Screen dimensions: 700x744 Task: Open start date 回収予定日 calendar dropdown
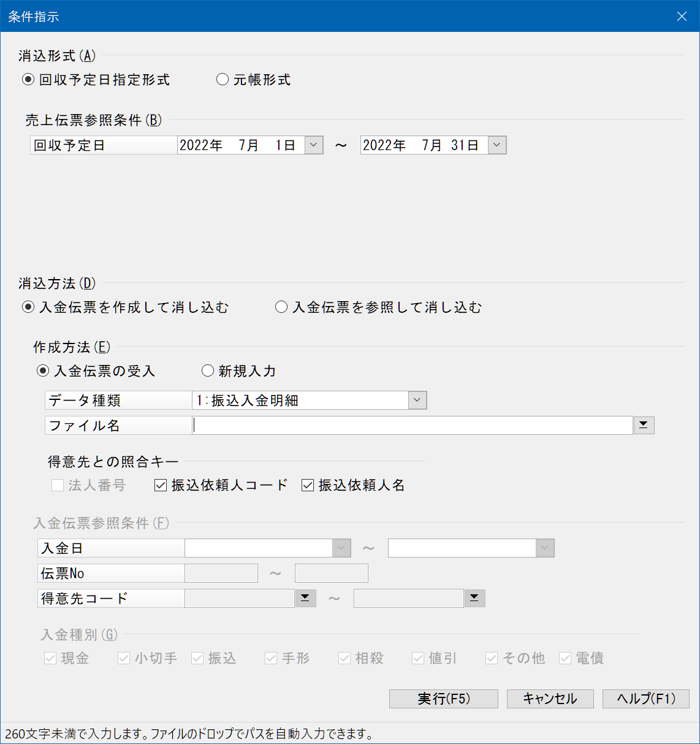[x=314, y=145]
